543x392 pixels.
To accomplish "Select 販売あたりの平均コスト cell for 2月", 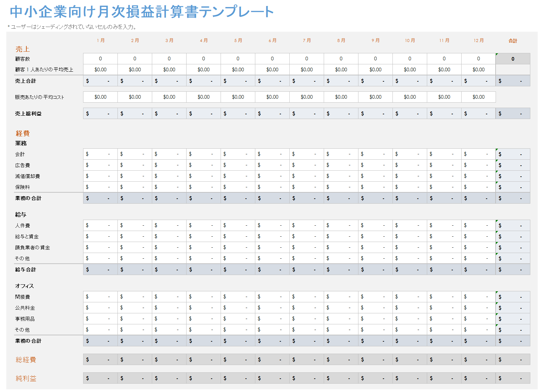I will point(135,97).
